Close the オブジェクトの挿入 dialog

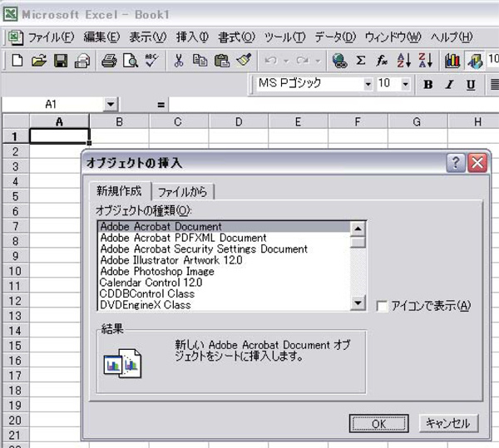[477, 163]
